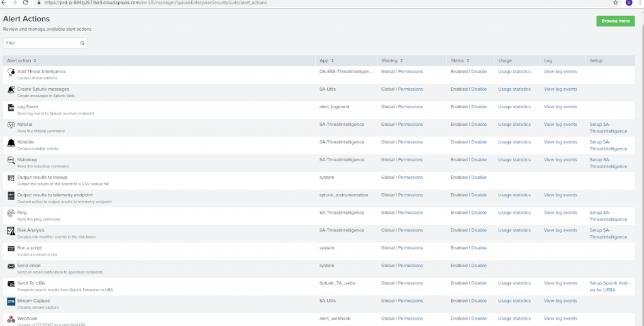Click the Log Event file icon
The width and height of the screenshot is (644, 326).
11,107
